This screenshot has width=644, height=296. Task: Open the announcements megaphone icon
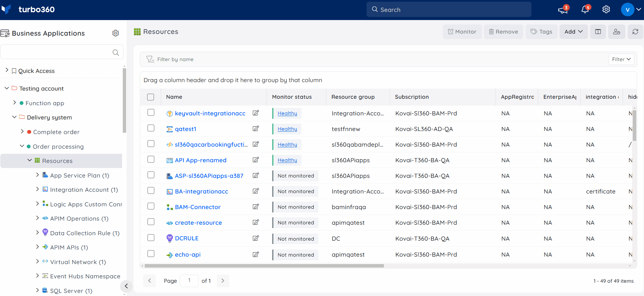click(x=563, y=10)
